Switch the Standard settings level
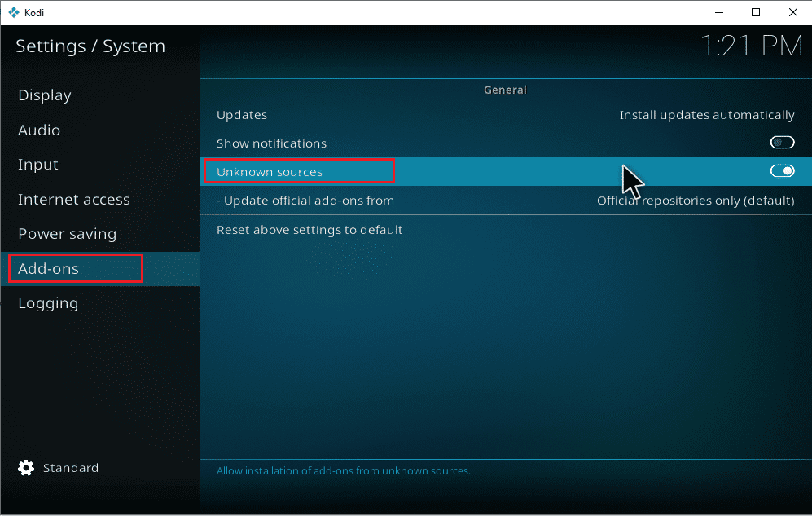The width and height of the screenshot is (812, 516). 70,468
